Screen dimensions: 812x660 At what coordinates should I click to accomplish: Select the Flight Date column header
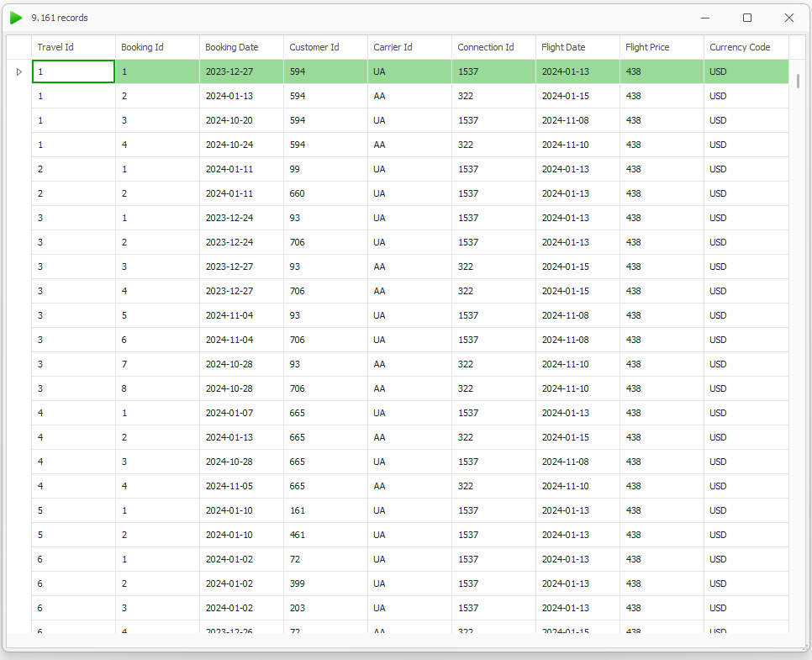pos(577,47)
